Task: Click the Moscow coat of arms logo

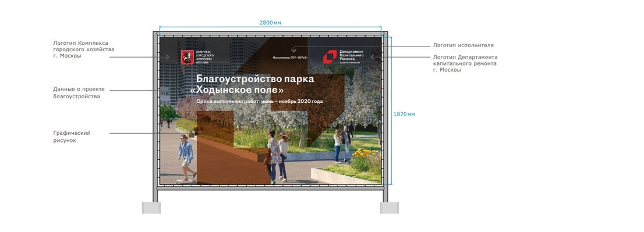Action: coord(187,58)
